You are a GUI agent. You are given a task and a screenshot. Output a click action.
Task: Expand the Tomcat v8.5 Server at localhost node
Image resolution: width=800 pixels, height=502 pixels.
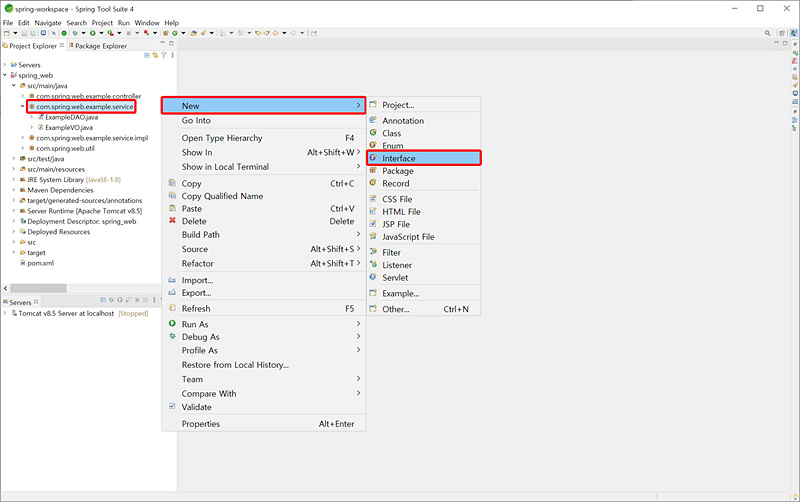point(5,313)
